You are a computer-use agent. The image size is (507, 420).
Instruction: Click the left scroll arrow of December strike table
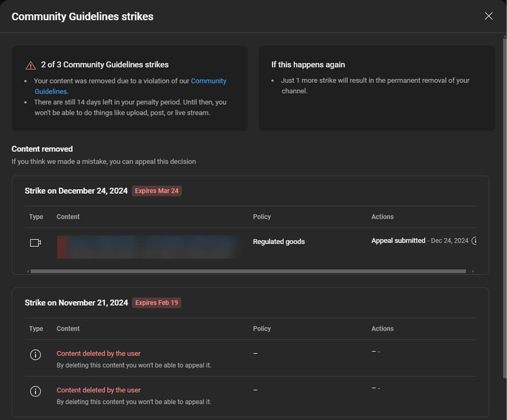28,271
